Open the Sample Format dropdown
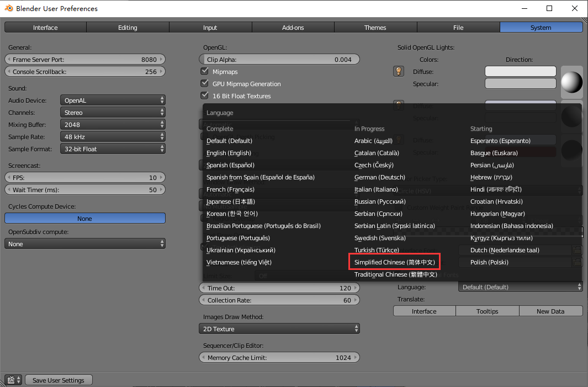This screenshot has width=588, height=387. [x=113, y=149]
